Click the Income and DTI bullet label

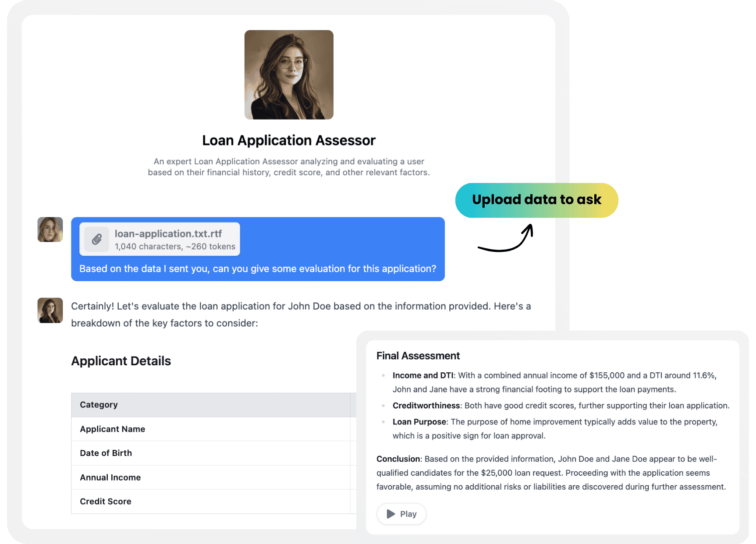point(423,375)
